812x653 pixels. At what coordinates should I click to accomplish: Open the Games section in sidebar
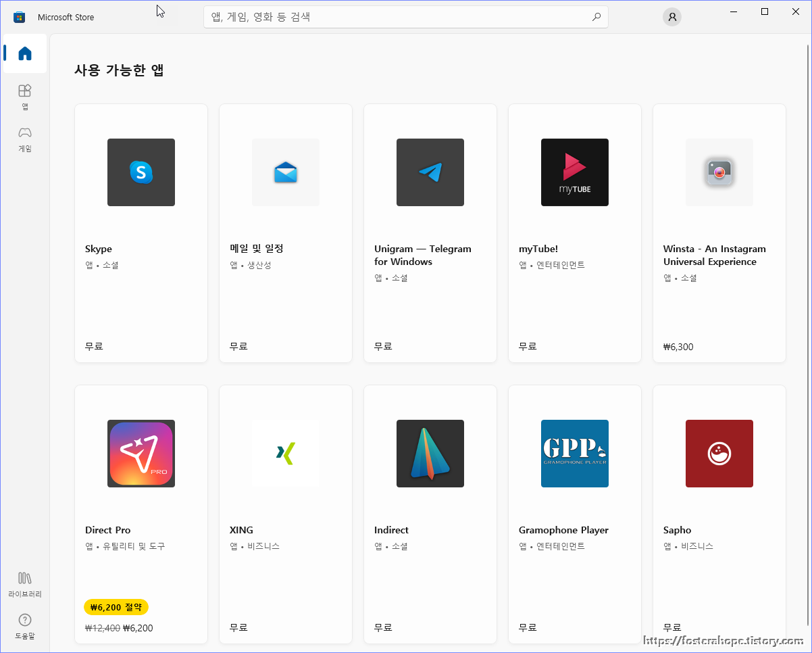[x=25, y=139]
